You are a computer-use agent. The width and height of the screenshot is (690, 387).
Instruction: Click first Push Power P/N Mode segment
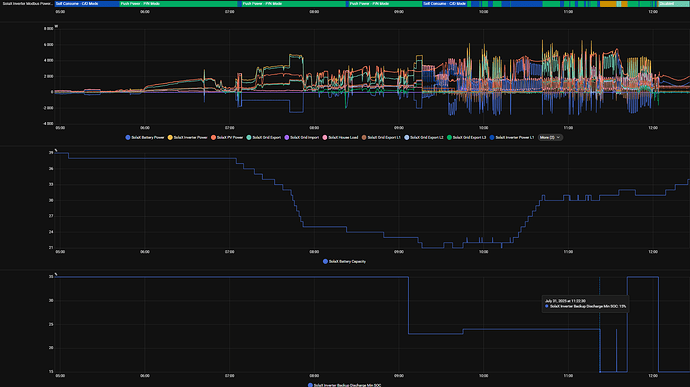pyautogui.click(x=178, y=4)
